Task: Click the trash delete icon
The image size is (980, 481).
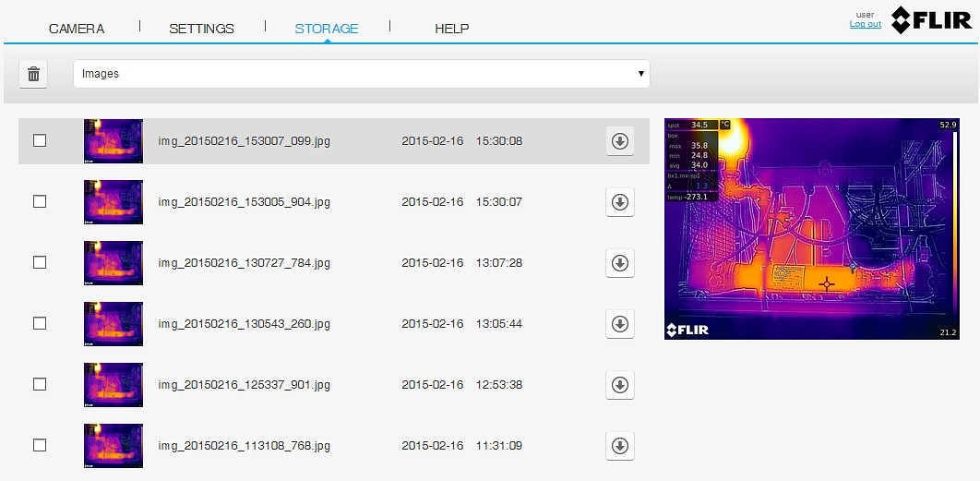Action: [x=34, y=75]
